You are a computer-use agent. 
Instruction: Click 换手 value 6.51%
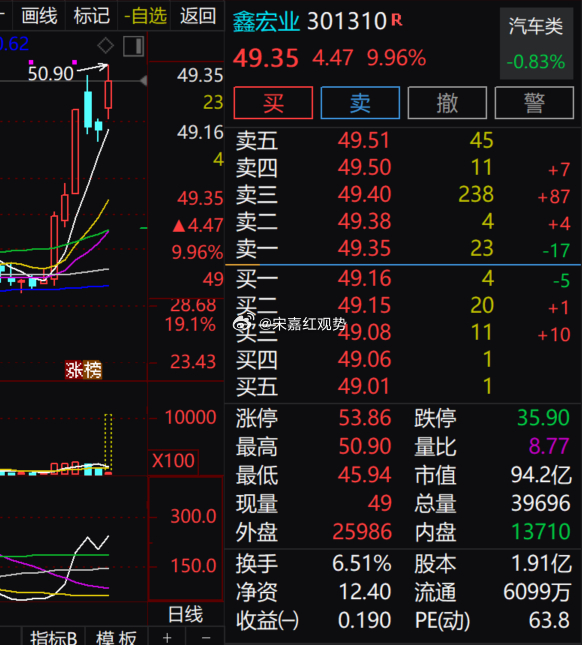click(x=362, y=563)
